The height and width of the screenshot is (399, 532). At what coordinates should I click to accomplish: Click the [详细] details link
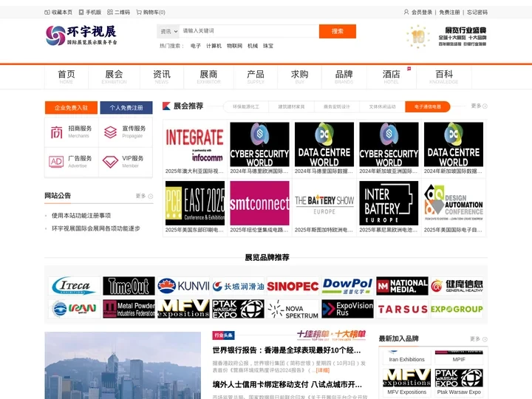pos(323,370)
